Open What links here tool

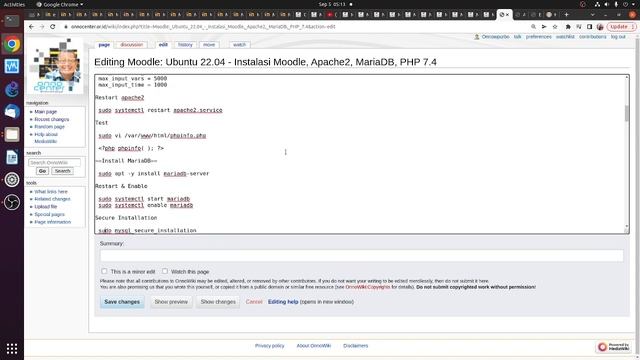pyautogui.click(x=51, y=191)
